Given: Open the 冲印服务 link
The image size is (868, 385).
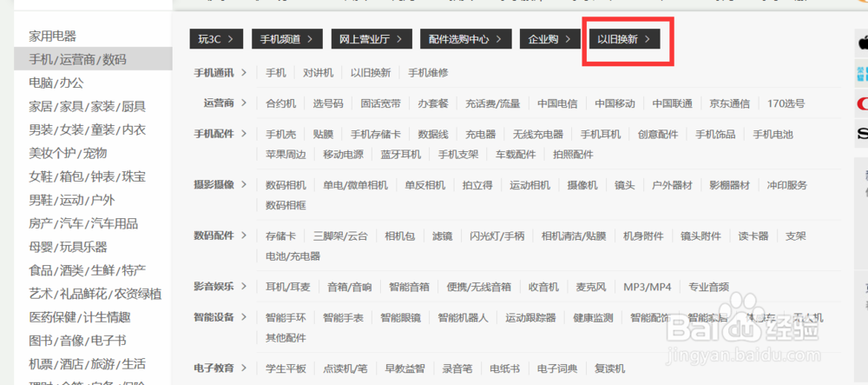Looking at the screenshot, I should click(787, 185).
